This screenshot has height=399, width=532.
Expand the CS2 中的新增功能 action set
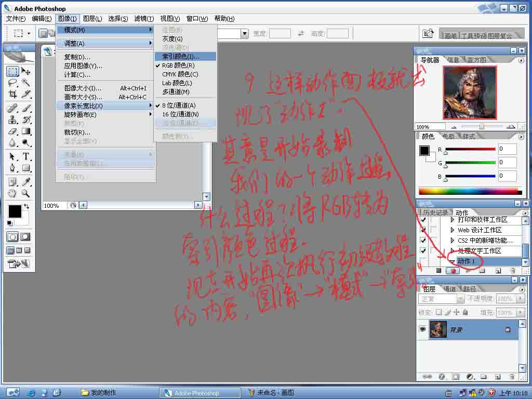click(452, 241)
